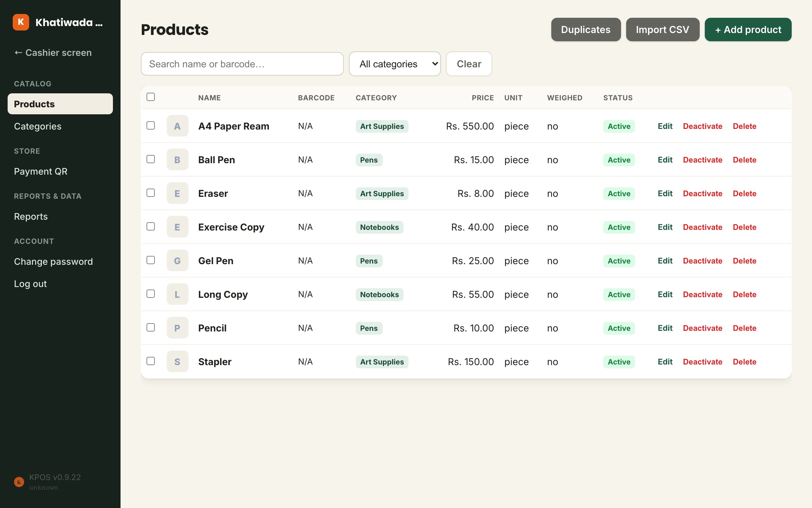Tick the Exercise Copy row checkbox
This screenshot has width=812, height=508.
pos(151,226)
